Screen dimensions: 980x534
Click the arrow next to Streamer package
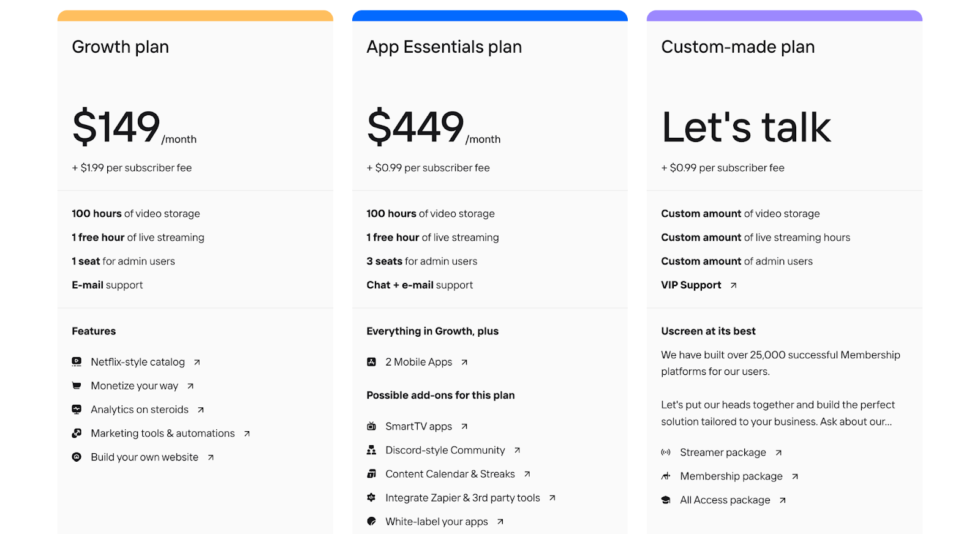pos(778,453)
